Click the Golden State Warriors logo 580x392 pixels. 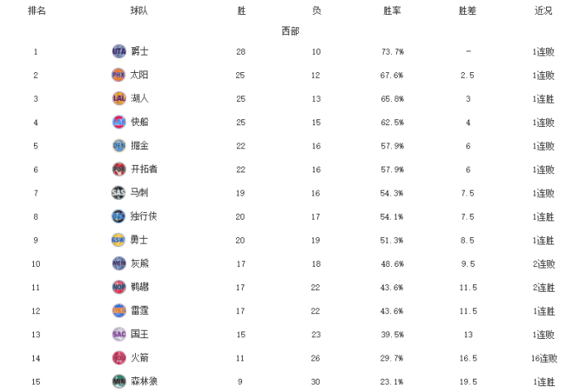[x=119, y=240]
